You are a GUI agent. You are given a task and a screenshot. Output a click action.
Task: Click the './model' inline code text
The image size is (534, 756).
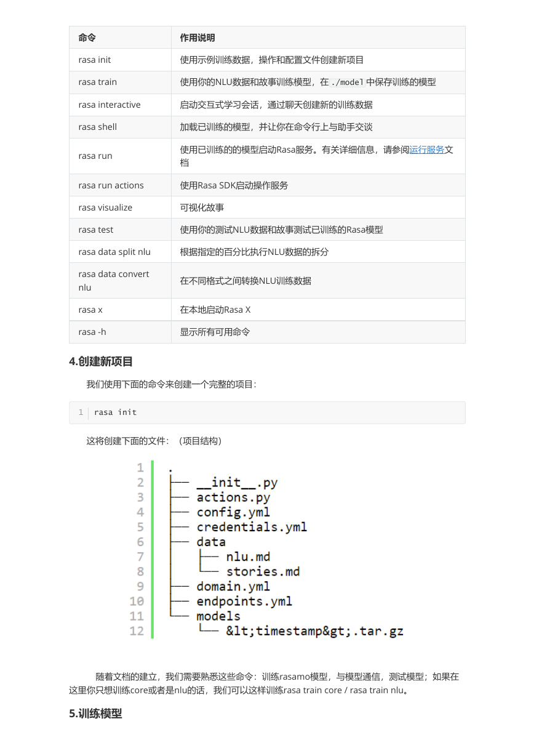pyautogui.click(x=347, y=82)
